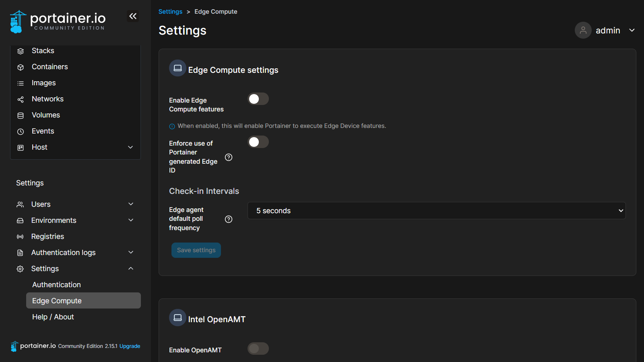Image resolution: width=644 pixels, height=362 pixels.
Task: Collapse the sidebar with double-chevron icon
Action: [133, 16]
